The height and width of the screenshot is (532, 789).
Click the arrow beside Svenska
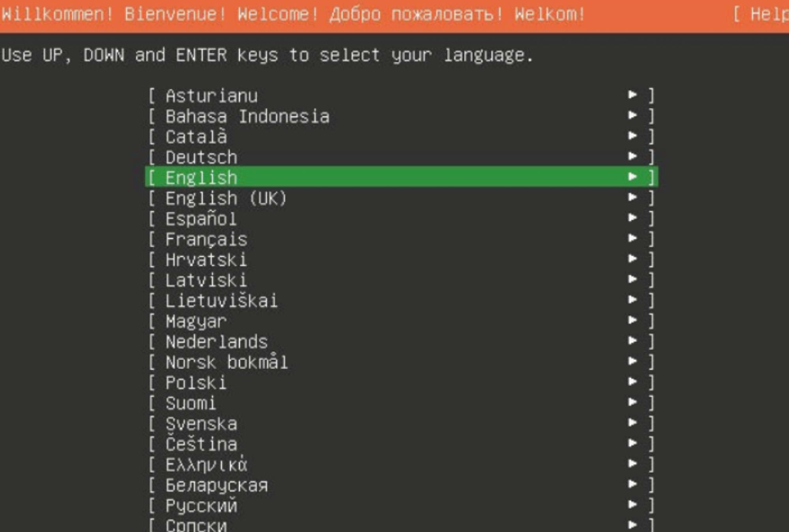632,422
